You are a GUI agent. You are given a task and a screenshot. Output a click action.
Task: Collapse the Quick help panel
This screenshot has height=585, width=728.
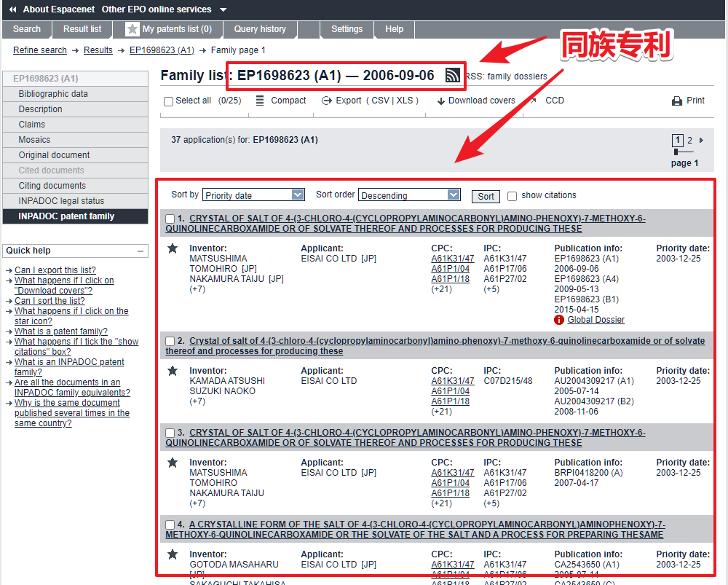141,251
